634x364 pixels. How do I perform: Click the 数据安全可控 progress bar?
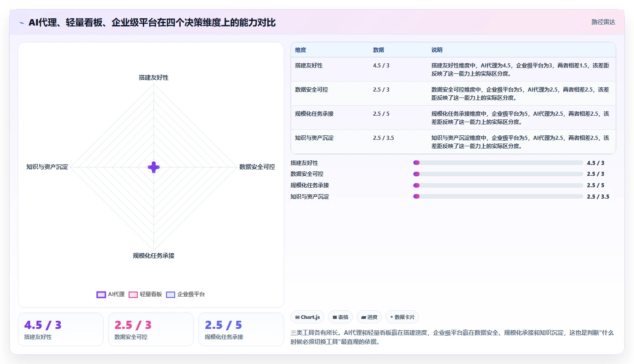[498, 174]
